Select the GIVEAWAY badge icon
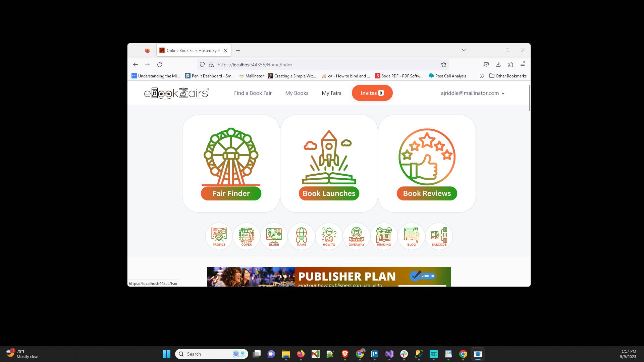This screenshot has height=362, width=644. tap(356, 236)
